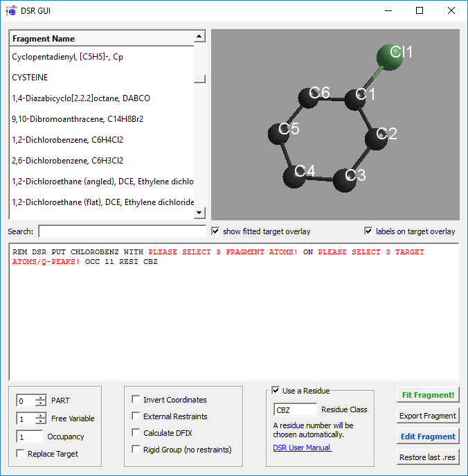The width and height of the screenshot is (468, 476).
Task: Click the DSR GUI title bar icon
Action: pyautogui.click(x=11, y=10)
